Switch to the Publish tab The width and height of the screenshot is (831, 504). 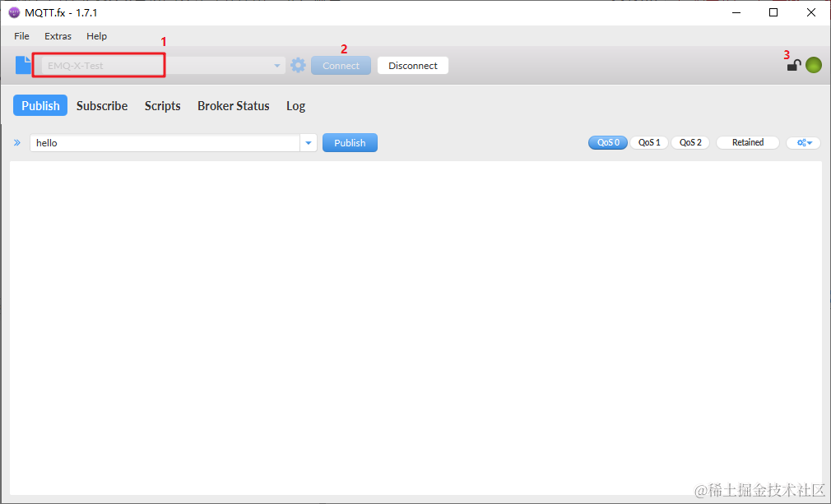click(40, 105)
